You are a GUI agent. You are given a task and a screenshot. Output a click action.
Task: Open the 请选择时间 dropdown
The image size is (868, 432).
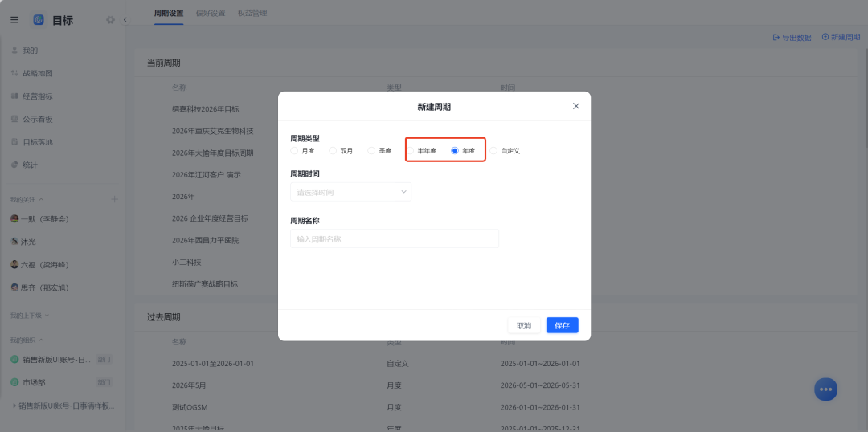coord(350,192)
